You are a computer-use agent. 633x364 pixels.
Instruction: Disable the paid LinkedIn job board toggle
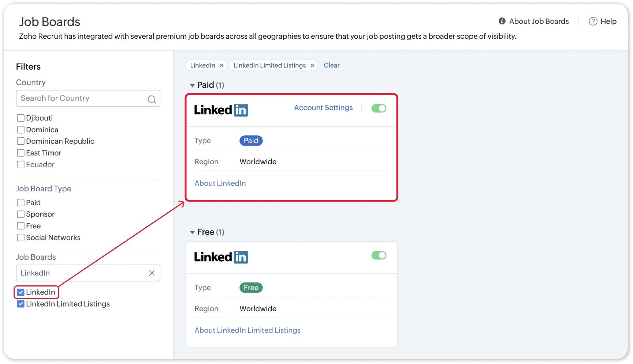379,108
